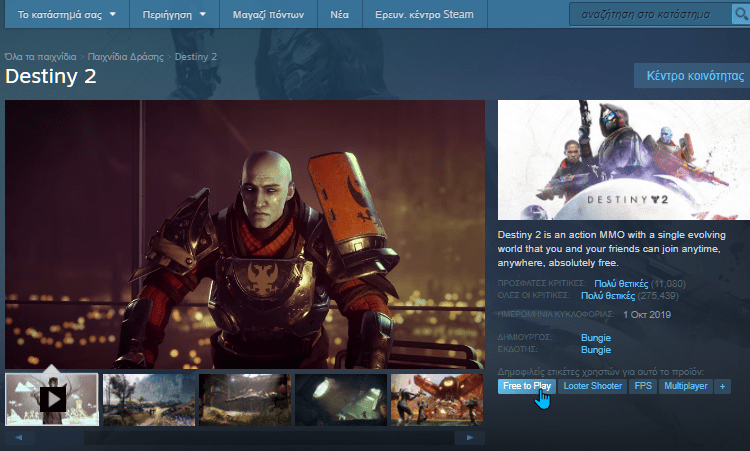Select the landscape screenshot thumbnail with tree
The height and width of the screenshot is (451, 750).
[149, 400]
